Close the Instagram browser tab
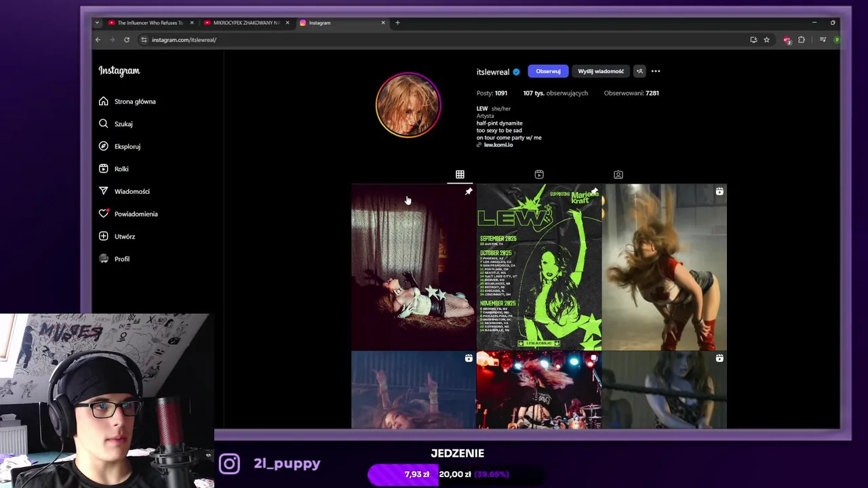868x488 pixels. tap(383, 23)
